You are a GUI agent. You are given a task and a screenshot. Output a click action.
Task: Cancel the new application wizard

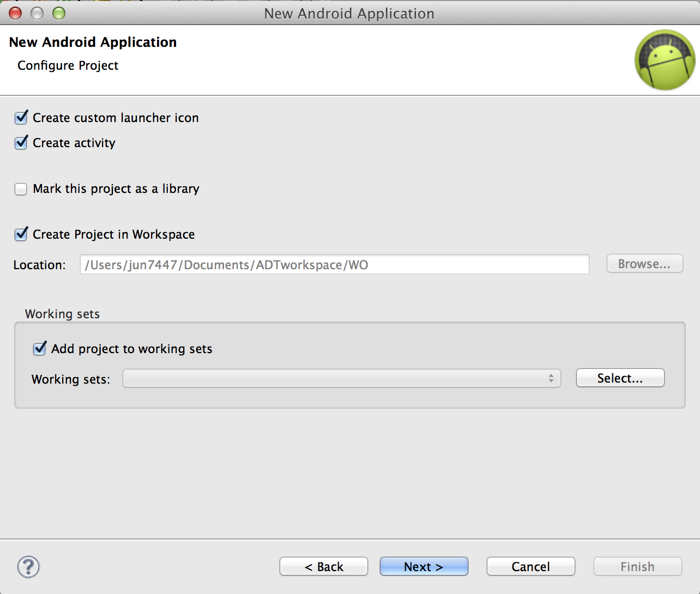tap(530, 567)
